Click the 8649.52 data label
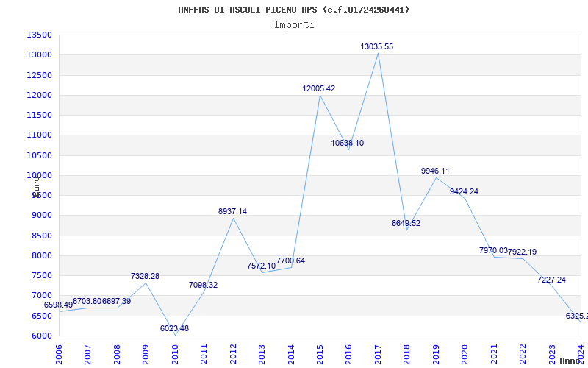Screen dimensions: 588x368 [406, 224]
